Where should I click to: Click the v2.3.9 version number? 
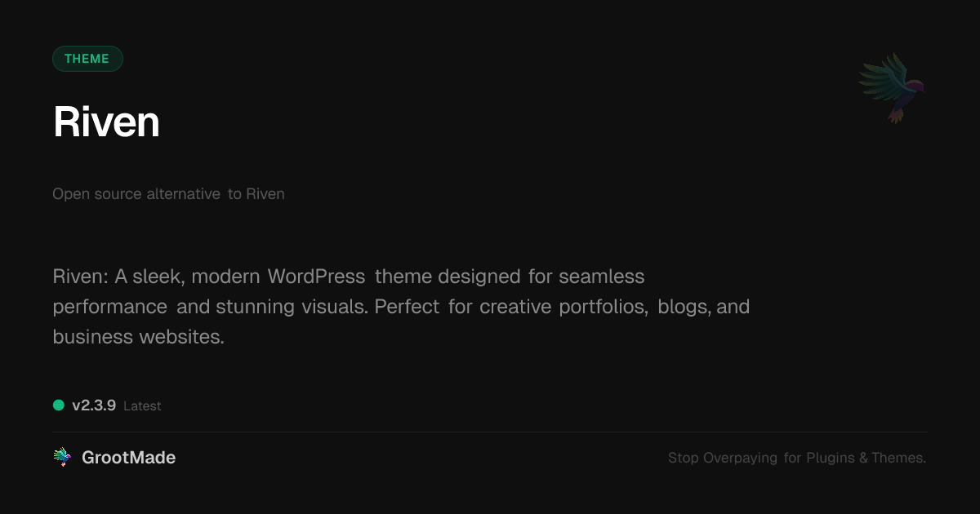[94, 405]
